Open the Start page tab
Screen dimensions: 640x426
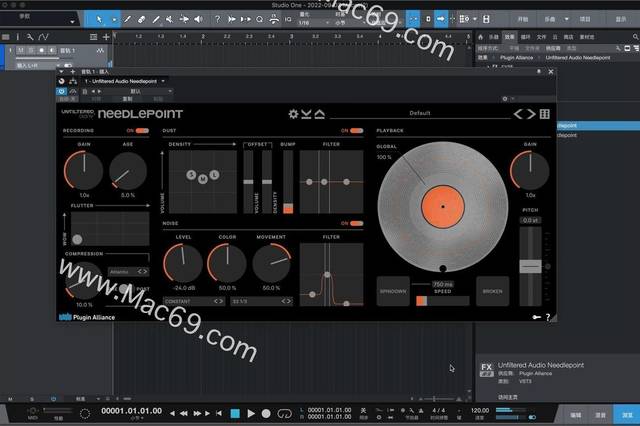tap(522, 19)
